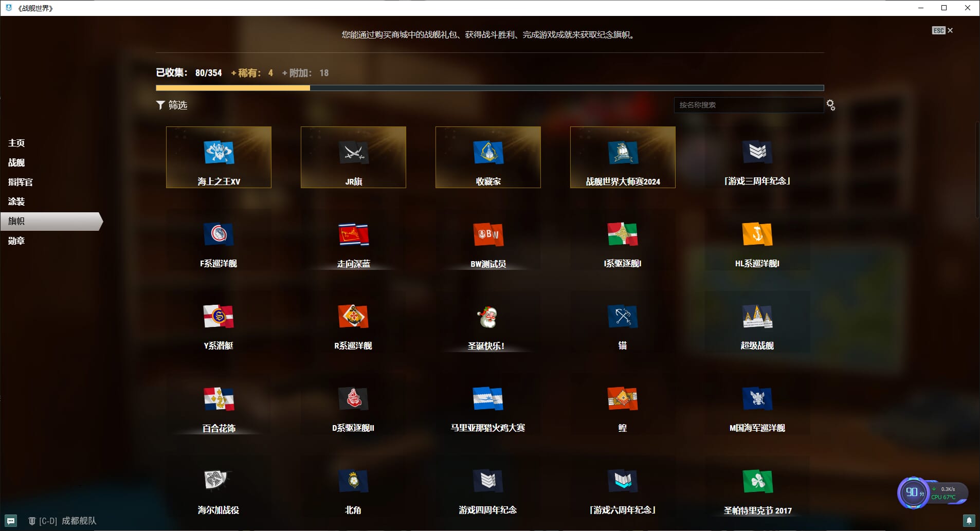Open the notification bell icon
This screenshot has height=531, width=980.
pyautogui.click(x=969, y=521)
